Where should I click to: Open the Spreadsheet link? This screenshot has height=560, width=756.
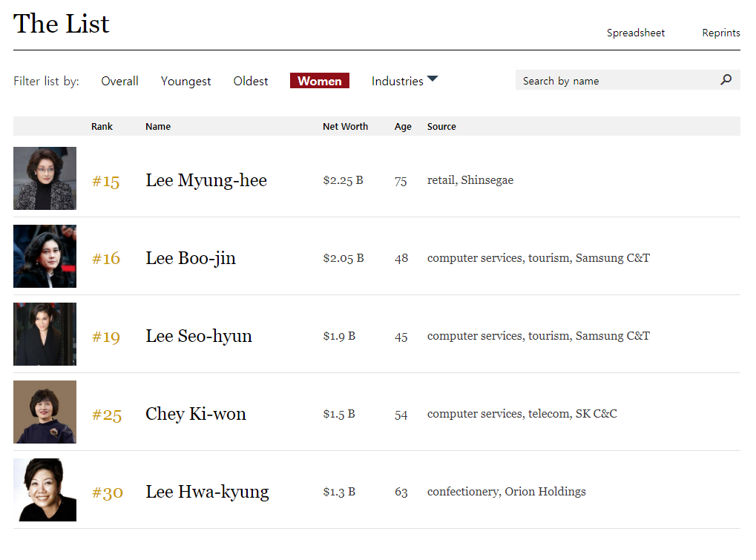pyautogui.click(x=636, y=33)
